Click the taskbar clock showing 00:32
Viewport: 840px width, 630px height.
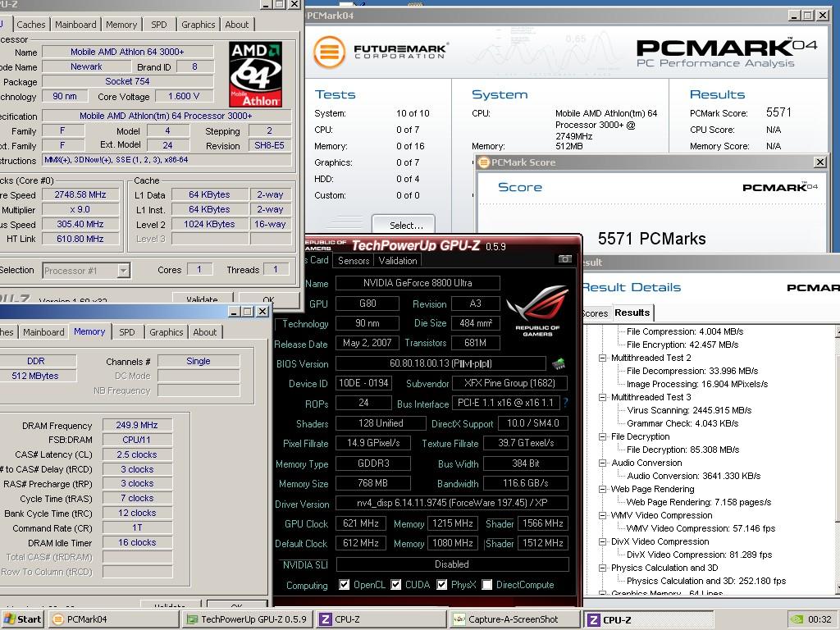coord(819,619)
